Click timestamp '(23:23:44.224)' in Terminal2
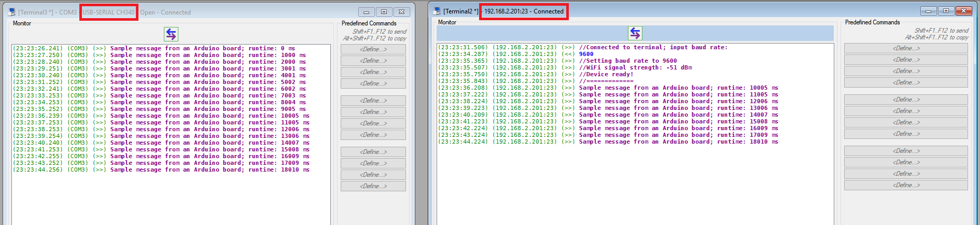The width and height of the screenshot is (980, 225). [463, 142]
